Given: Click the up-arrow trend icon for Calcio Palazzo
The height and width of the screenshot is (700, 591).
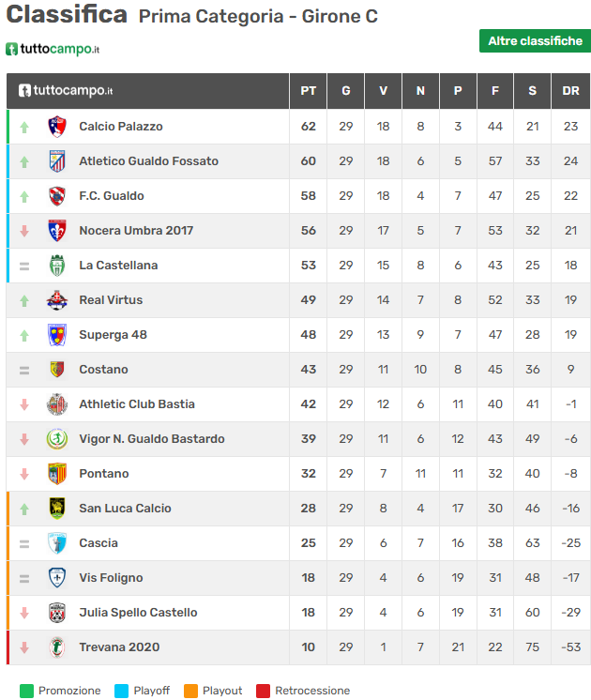Looking at the screenshot, I should (24, 127).
